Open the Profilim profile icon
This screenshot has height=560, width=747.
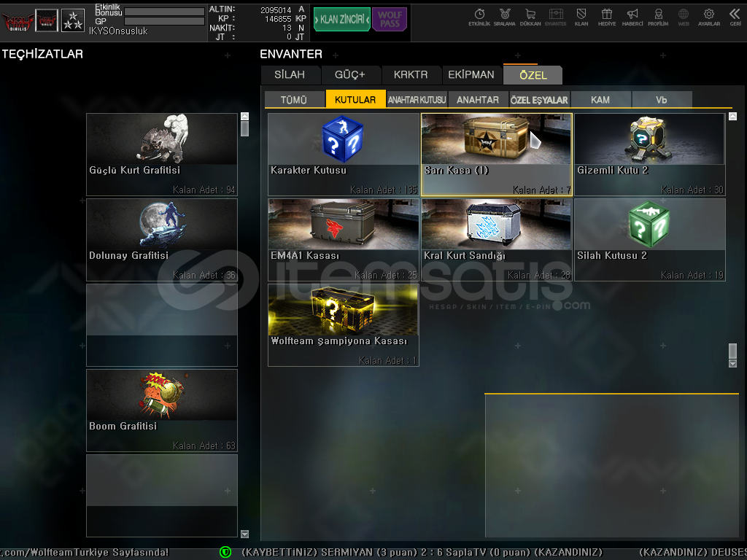coord(658,17)
